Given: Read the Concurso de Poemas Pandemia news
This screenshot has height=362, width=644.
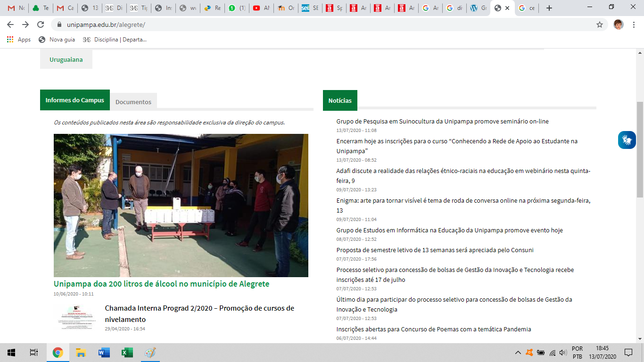Looking at the screenshot, I should click(x=433, y=329).
